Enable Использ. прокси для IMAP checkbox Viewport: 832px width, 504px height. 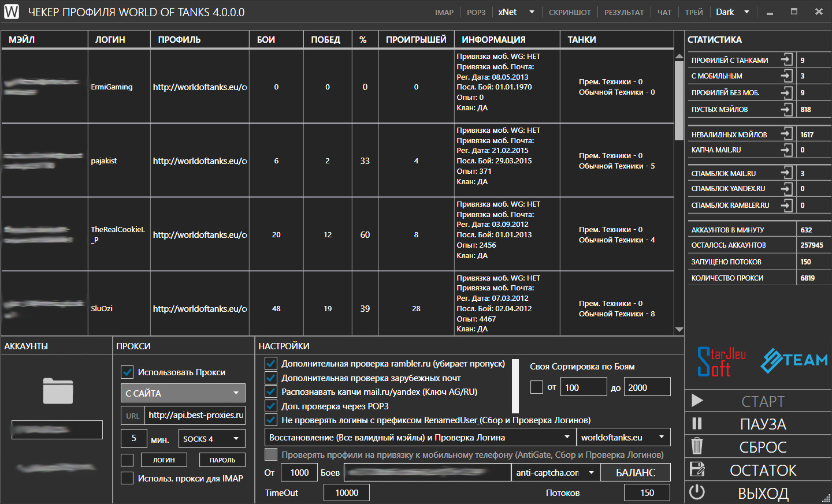point(127,478)
